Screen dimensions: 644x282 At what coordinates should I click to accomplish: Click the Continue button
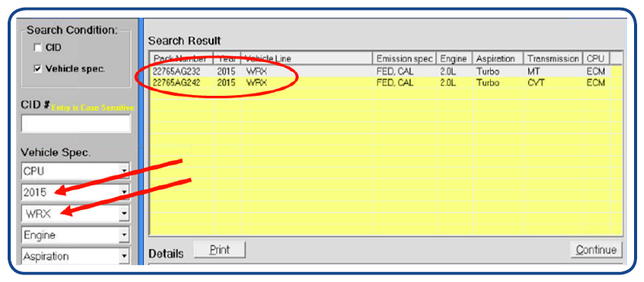coord(596,250)
